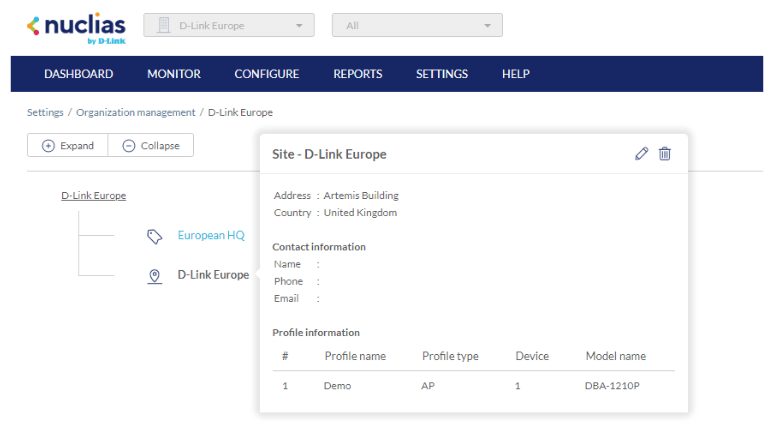Click the building icon in organization selector
The image size is (771, 439).
coord(164,25)
